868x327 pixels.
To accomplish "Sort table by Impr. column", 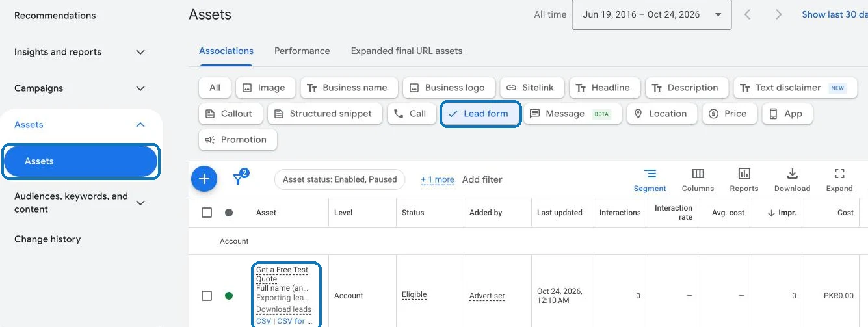I will (x=782, y=213).
